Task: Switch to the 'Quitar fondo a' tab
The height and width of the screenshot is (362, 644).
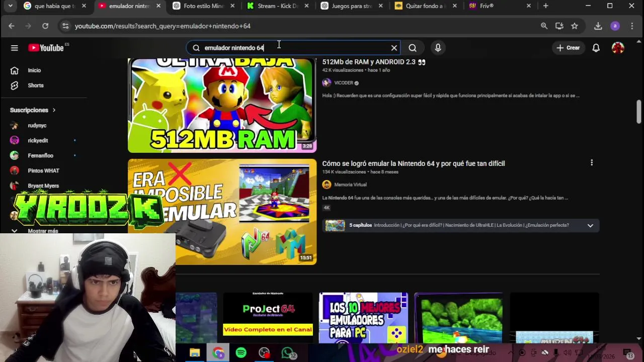Action: [x=426, y=6]
